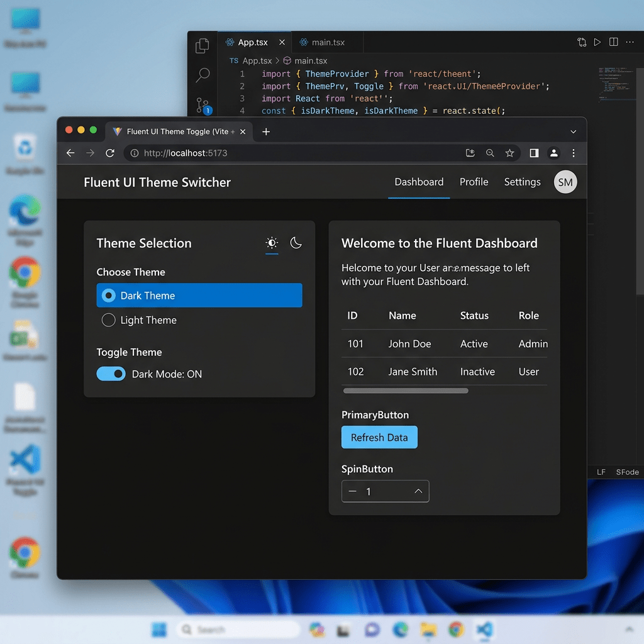This screenshot has height=644, width=644.
Task: Open VS Code editor more actions ellipsis
Action: (x=630, y=42)
